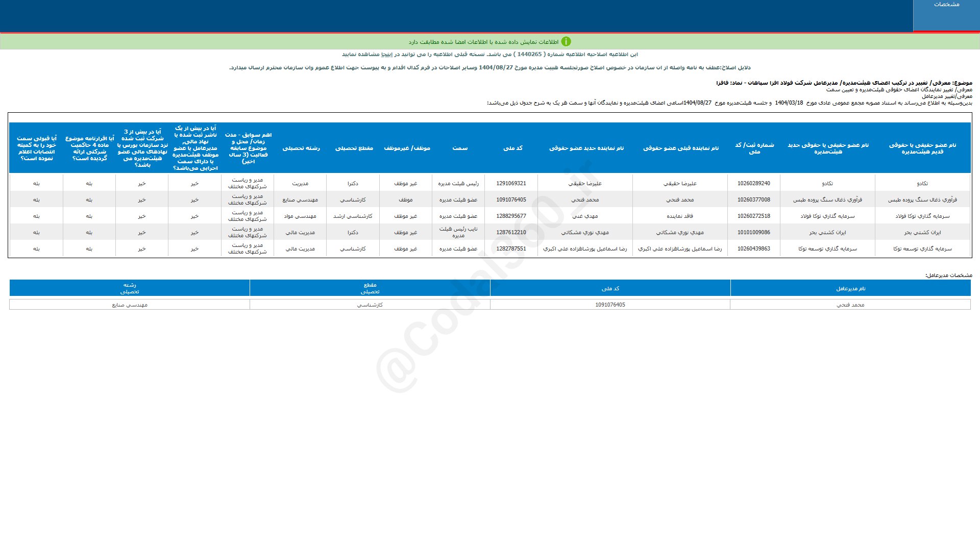Click مهندسی صنایع in CEO details row
Viewport: 980px width, 551px height.
coord(130,305)
